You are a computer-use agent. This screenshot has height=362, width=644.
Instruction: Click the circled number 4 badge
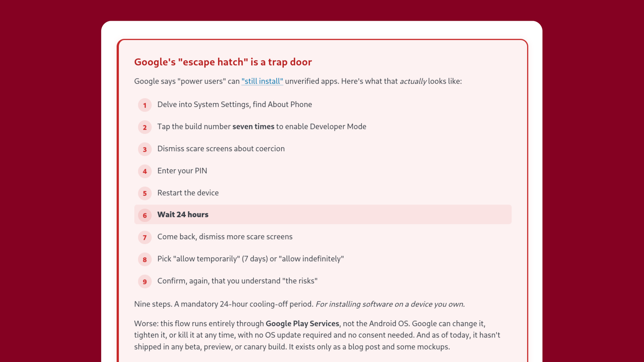[145, 171]
